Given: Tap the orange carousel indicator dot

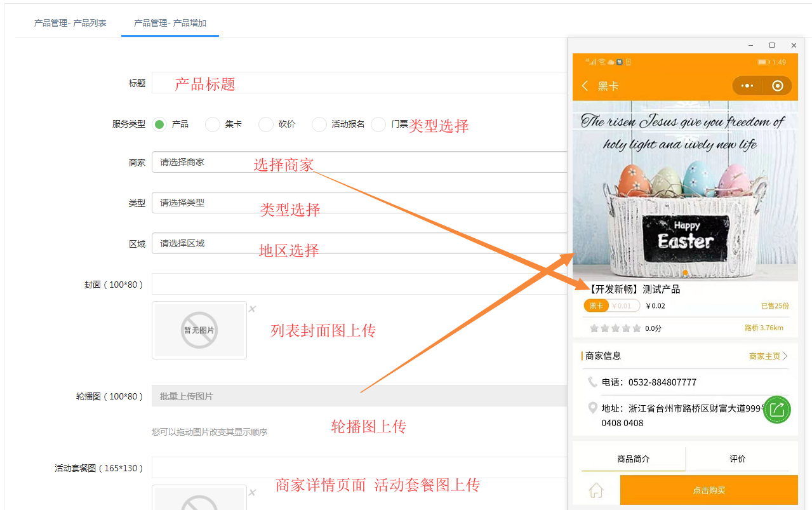Looking at the screenshot, I should coord(685,273).
